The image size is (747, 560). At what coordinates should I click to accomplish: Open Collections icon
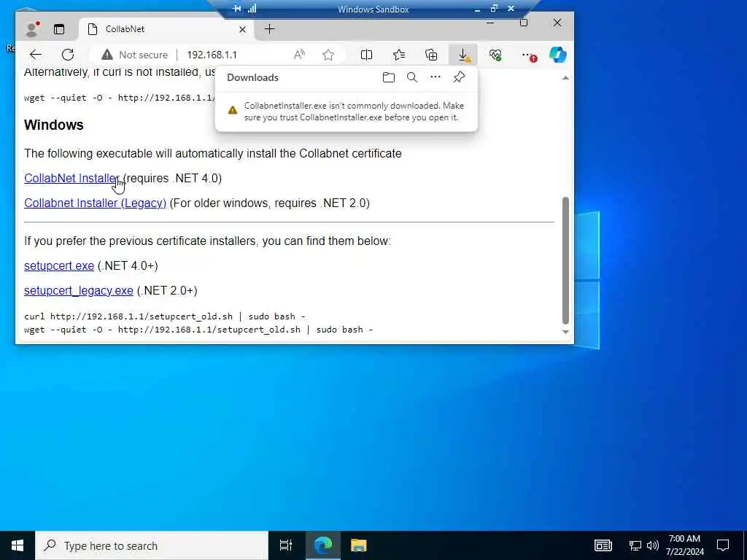click(x=431, y=55)
